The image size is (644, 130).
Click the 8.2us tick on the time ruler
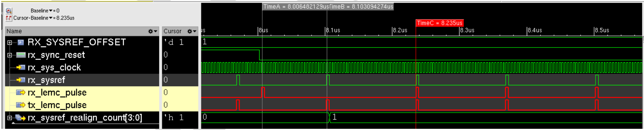pos(400,30)
